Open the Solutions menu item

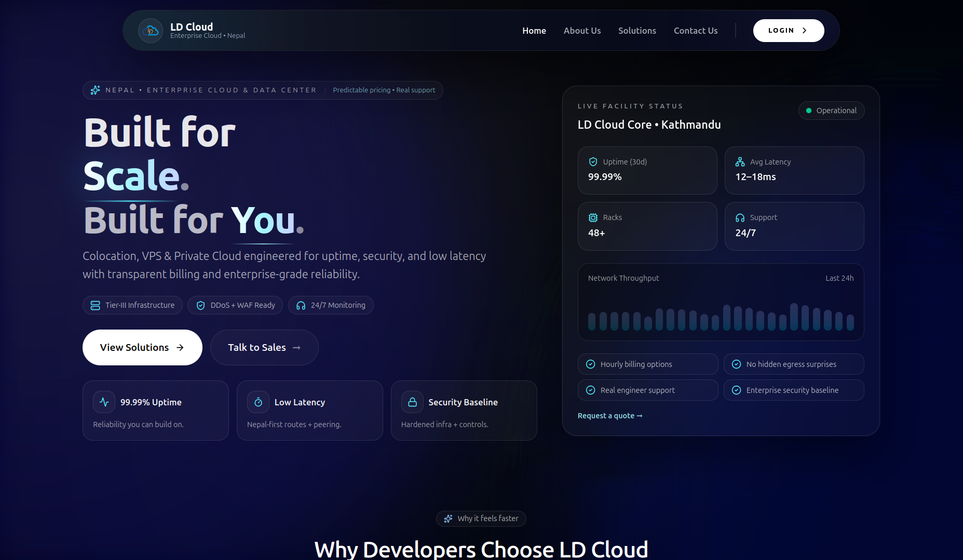[637, 31]
